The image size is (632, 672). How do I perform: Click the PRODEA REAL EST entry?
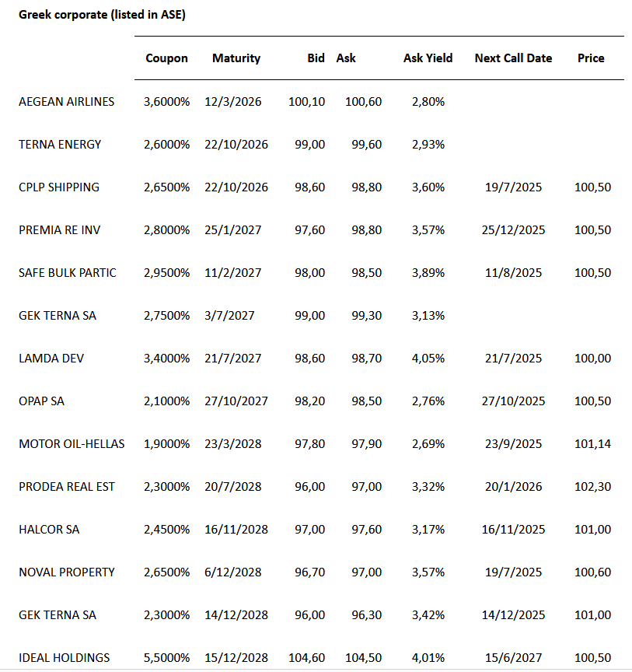tap(67, 487)
